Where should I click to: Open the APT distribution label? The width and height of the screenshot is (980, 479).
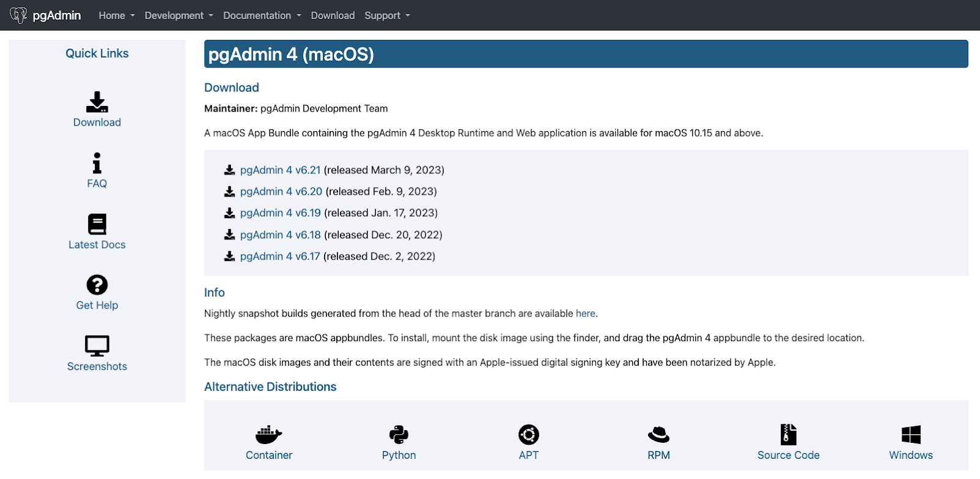[x=529, y=455]
